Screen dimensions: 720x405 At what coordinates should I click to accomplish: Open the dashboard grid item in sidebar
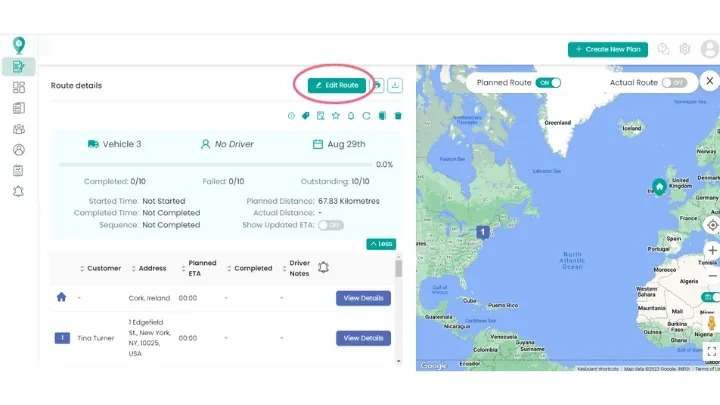pyautogui.click(x=19, y=88)
